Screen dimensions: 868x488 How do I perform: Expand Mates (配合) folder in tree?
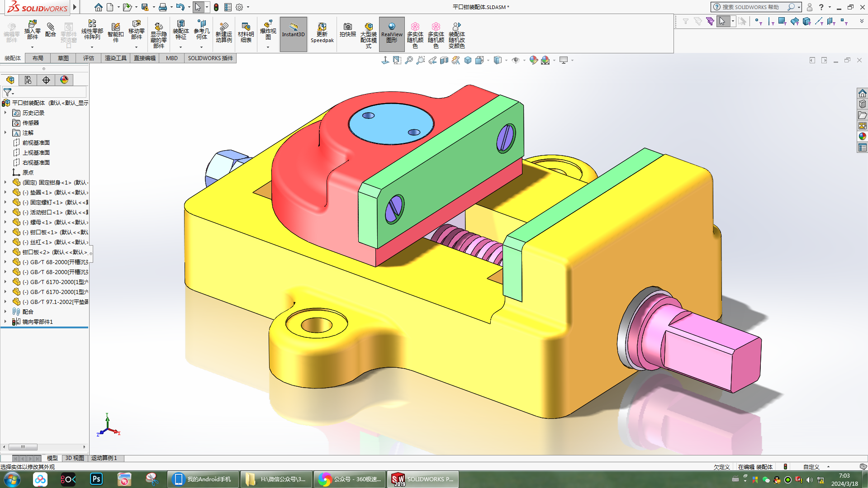[x=5, y=312]
